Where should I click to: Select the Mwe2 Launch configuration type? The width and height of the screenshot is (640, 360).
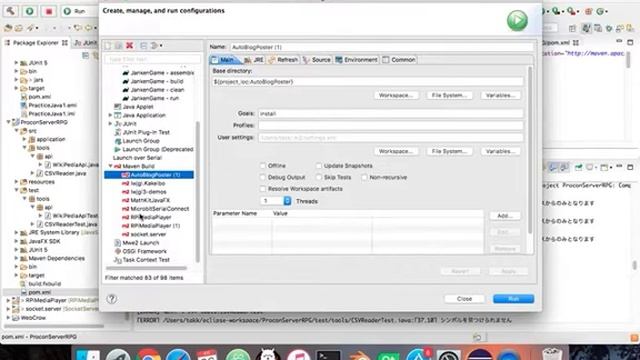(140, 243)
